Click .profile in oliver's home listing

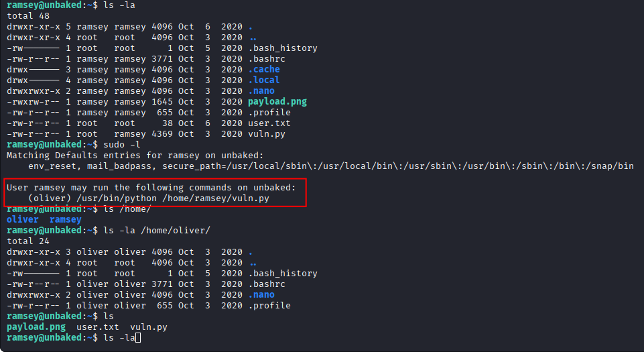pos(269,305)
